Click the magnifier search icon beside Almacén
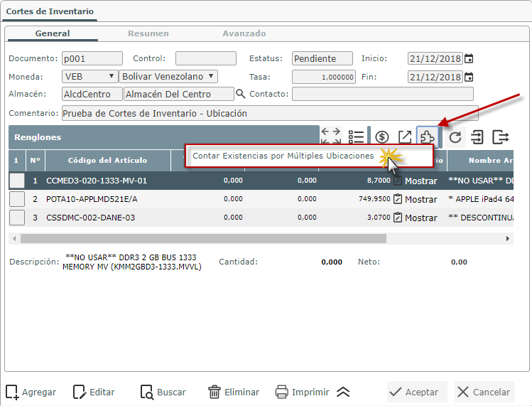 [241, 94]
